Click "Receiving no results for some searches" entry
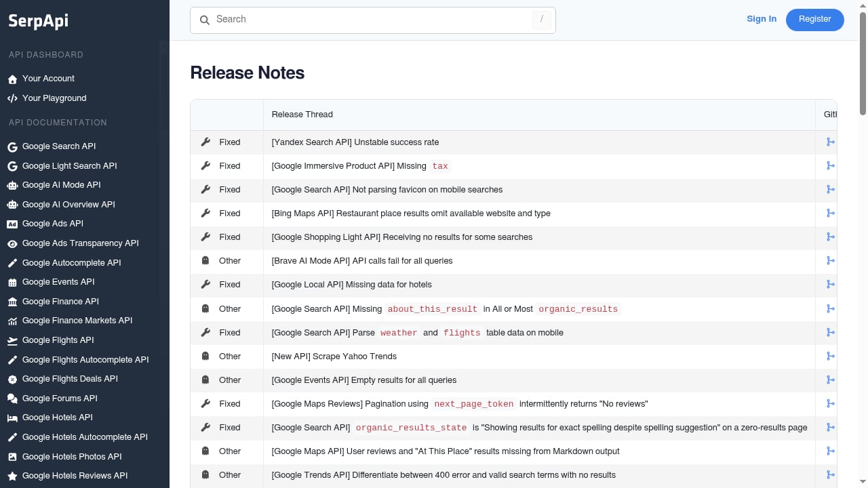The height and width of the screenshot is (488, 868). [x=458, y=237]
